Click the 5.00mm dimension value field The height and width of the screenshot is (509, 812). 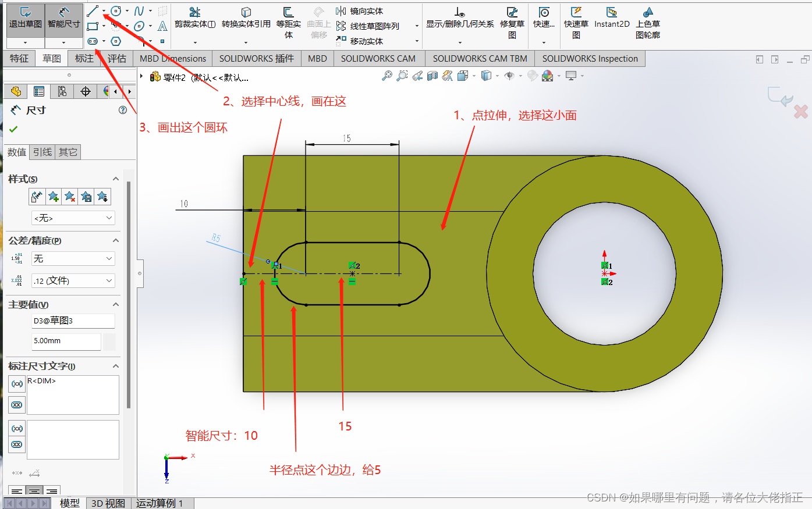tap(66, 341)
